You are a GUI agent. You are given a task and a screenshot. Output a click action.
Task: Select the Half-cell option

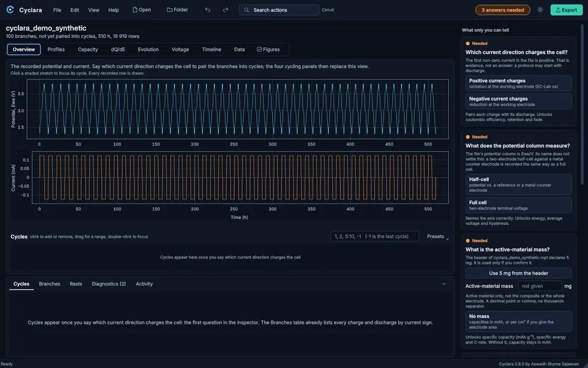coord(518,185)
